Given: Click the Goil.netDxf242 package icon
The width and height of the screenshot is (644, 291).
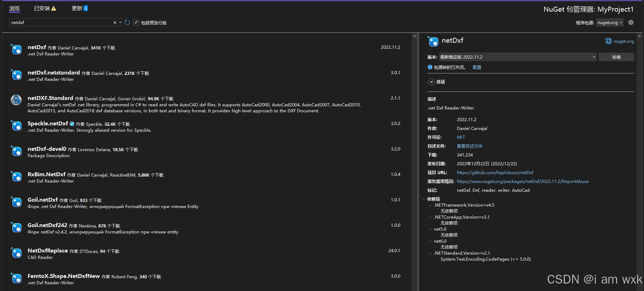Looking at the screenshot, I should [16, 228].
